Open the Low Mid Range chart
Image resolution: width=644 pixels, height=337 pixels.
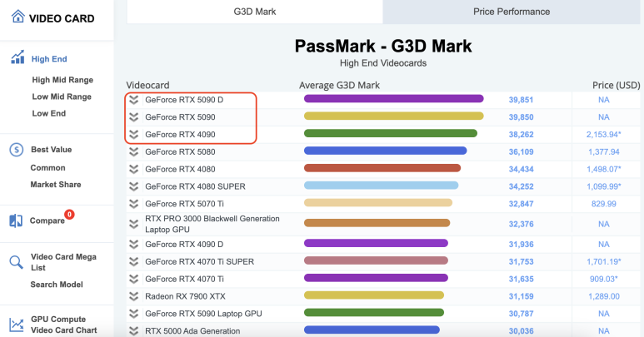point(62,97)
